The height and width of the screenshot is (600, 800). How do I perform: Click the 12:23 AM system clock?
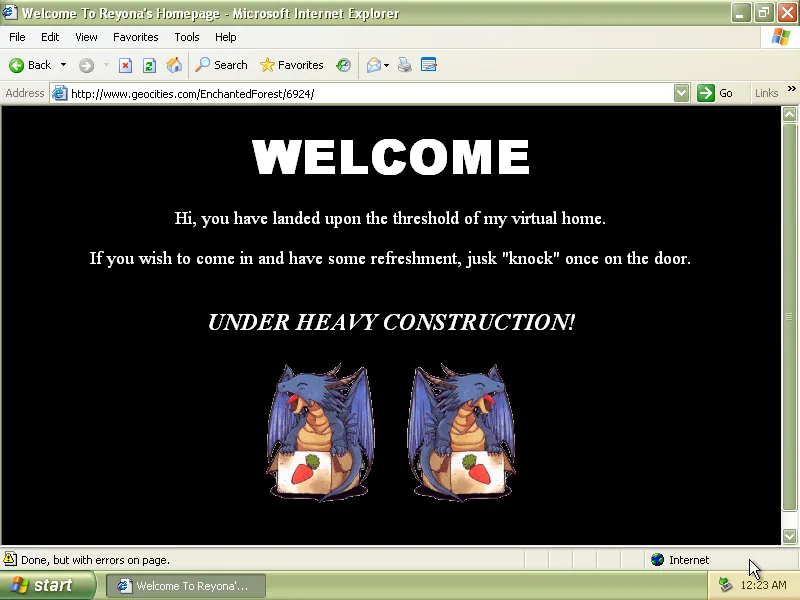(x=763, y=585)
